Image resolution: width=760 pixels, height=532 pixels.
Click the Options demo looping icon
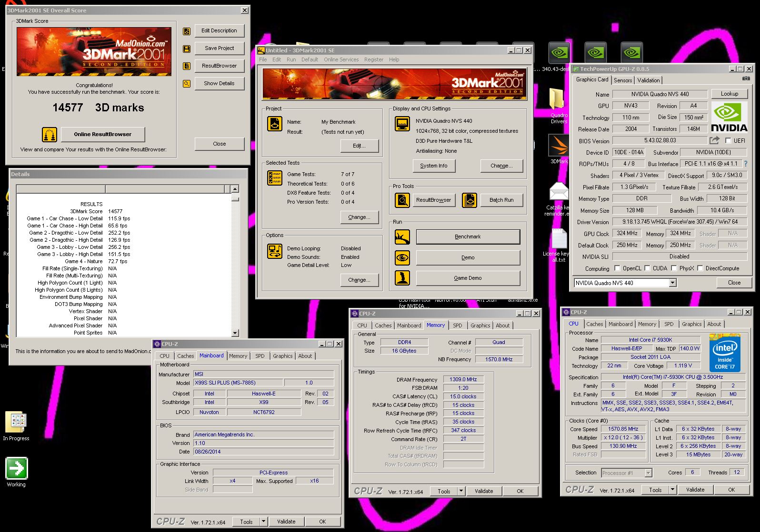point(275,251)
